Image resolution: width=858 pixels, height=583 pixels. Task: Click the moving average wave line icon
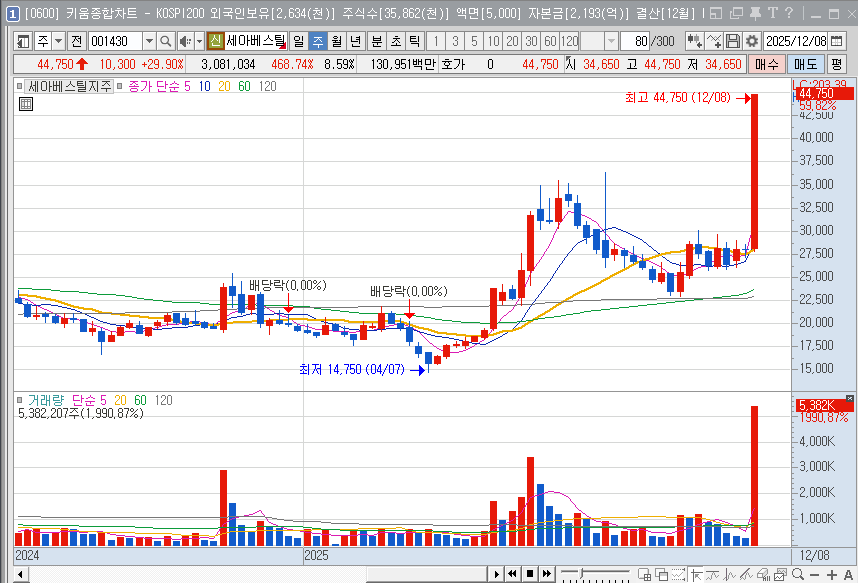712,574
